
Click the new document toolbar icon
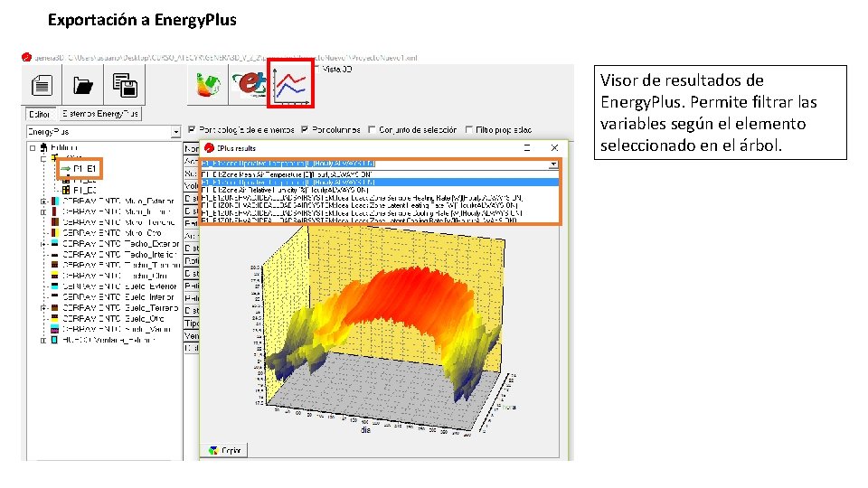tap(42, 85)
